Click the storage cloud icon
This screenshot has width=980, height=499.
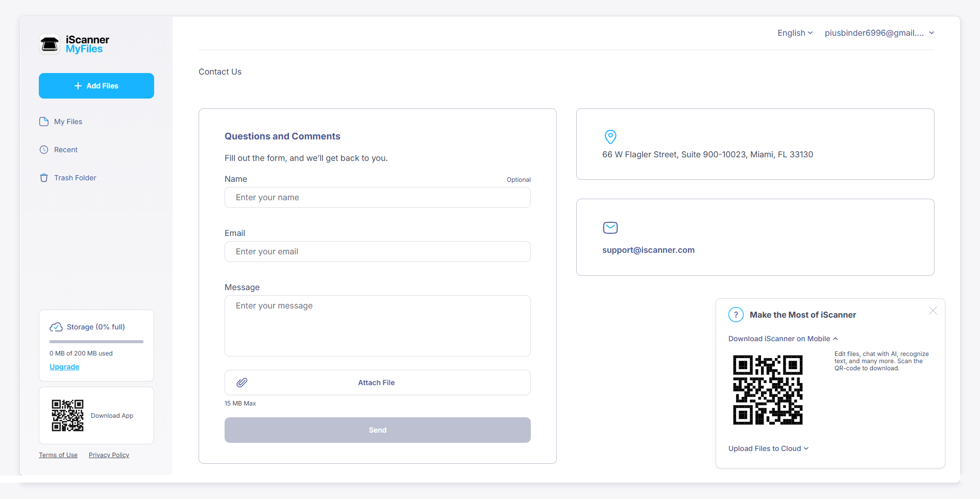56,327
